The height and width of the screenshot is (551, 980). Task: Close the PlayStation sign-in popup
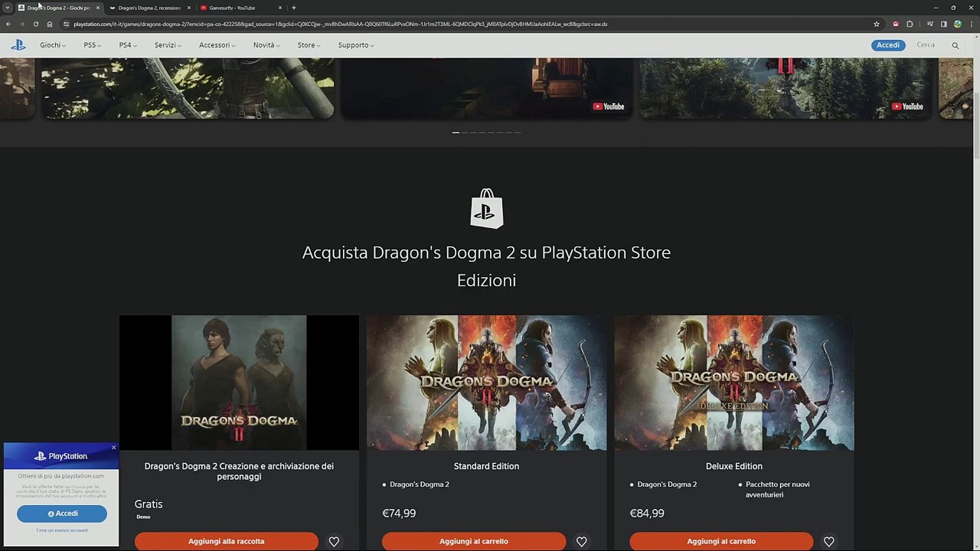(113, 448)
